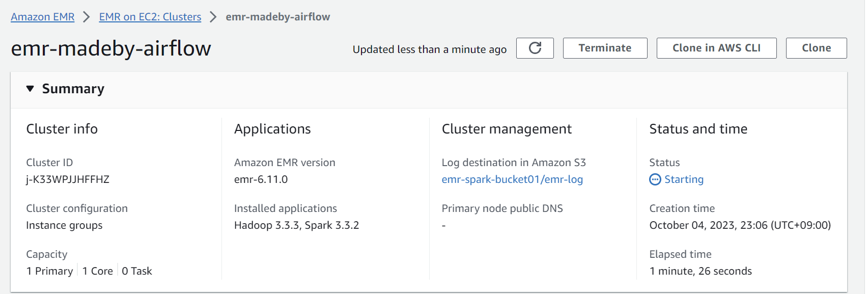The image size is (868, 294).
Task: Click Instance groups configuration value
Action: (x=64, y=225)
